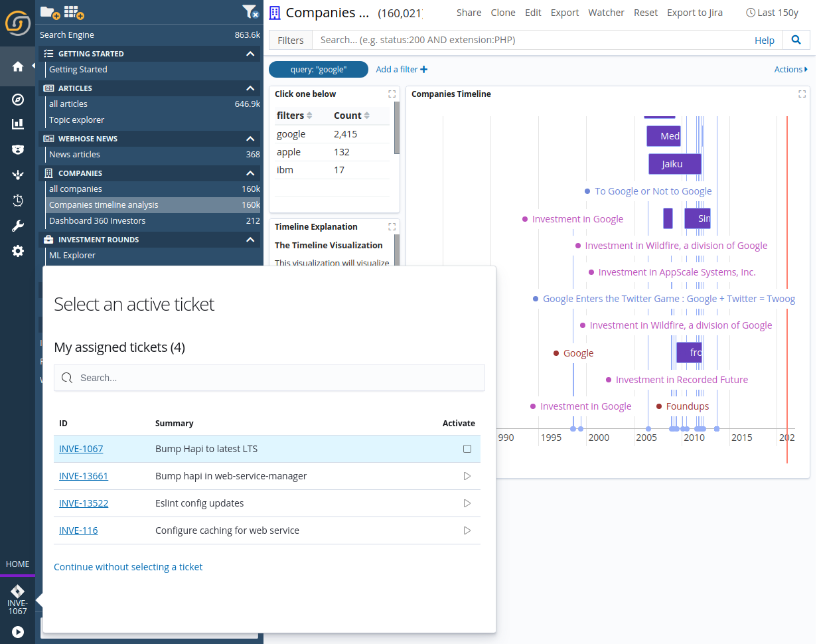Collapse the Getting Started group chevron
The height and width of the screenshot is (644, 819).
[x=250, y=54]
